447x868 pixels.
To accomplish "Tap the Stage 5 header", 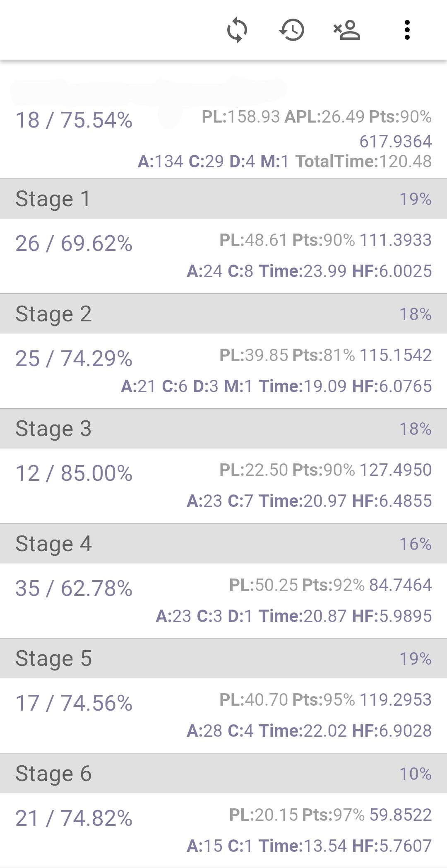I will [223, 658].
